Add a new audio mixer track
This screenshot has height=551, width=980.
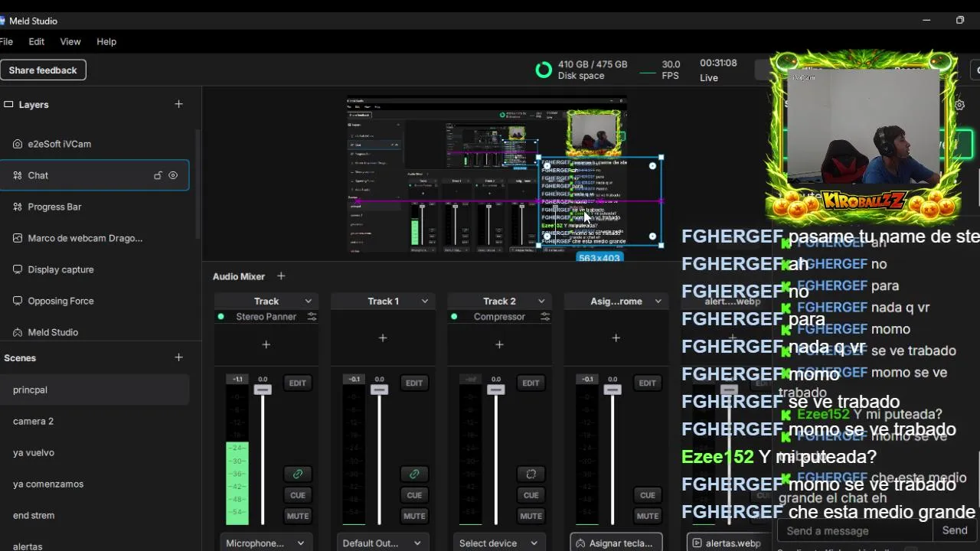281,276
